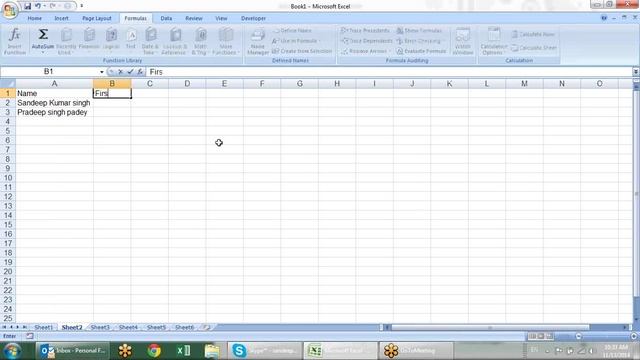Switch to the Developer ribbon tab
The image size is (640, 360).
253,18
